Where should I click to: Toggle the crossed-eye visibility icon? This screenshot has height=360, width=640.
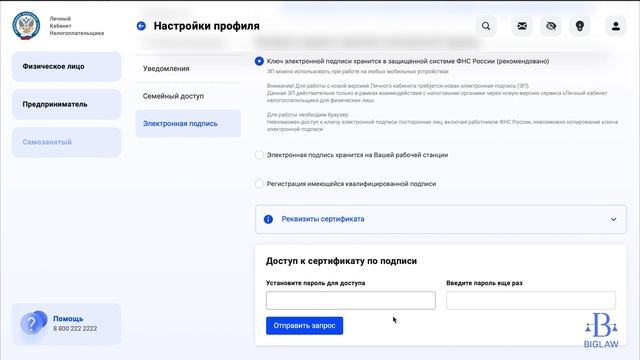(551, 26)
